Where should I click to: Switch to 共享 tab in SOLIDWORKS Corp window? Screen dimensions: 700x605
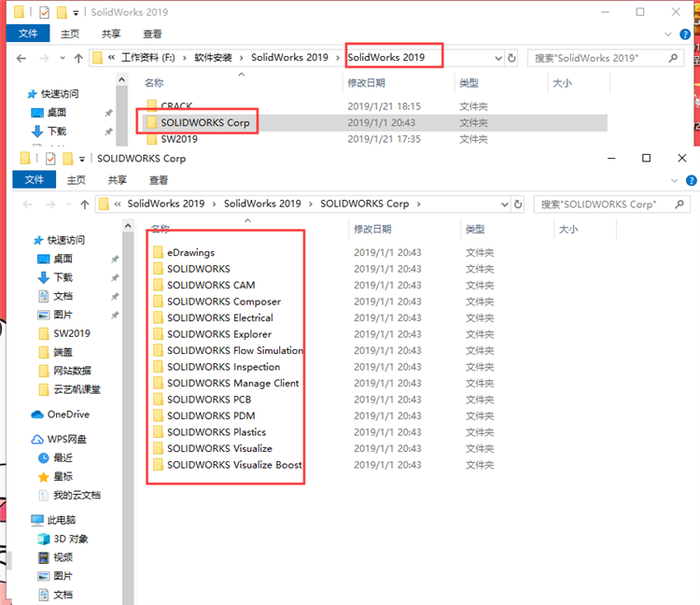click(x=117, y=180)
